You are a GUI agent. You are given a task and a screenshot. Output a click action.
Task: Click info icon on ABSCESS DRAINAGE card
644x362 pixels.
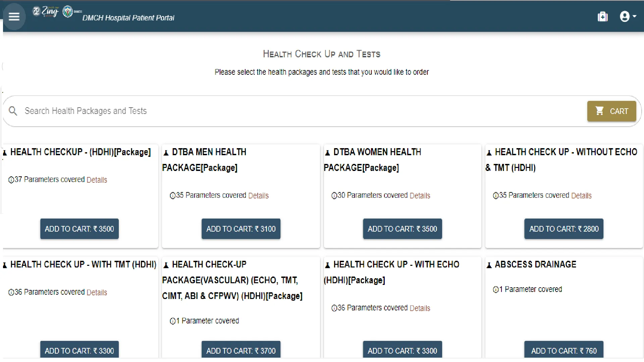tap(496, 290)
